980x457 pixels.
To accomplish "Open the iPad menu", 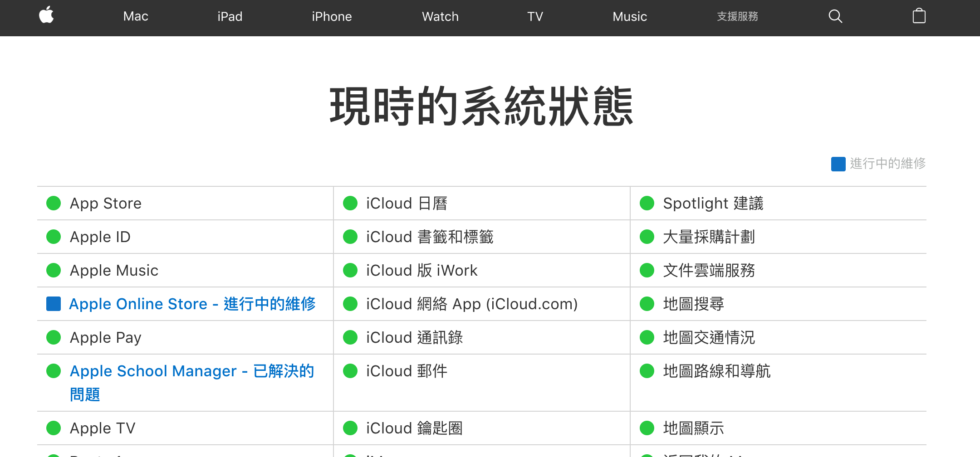I will 230,16.
